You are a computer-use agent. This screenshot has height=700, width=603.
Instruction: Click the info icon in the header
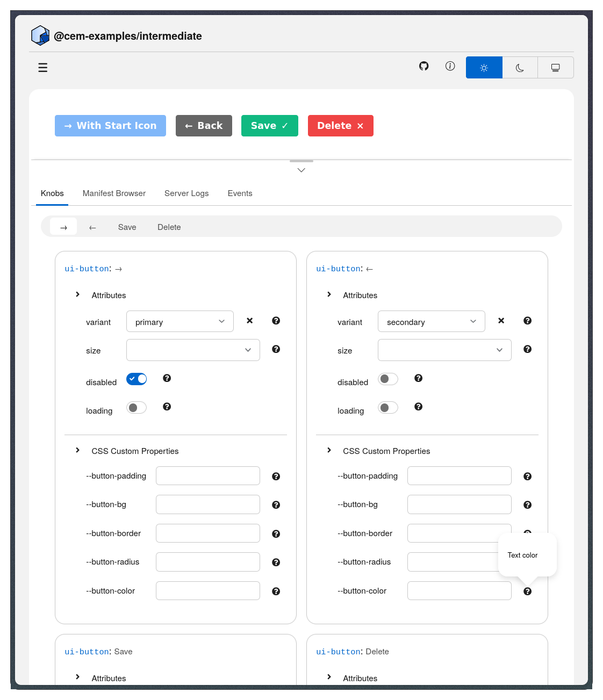point(450,66)
